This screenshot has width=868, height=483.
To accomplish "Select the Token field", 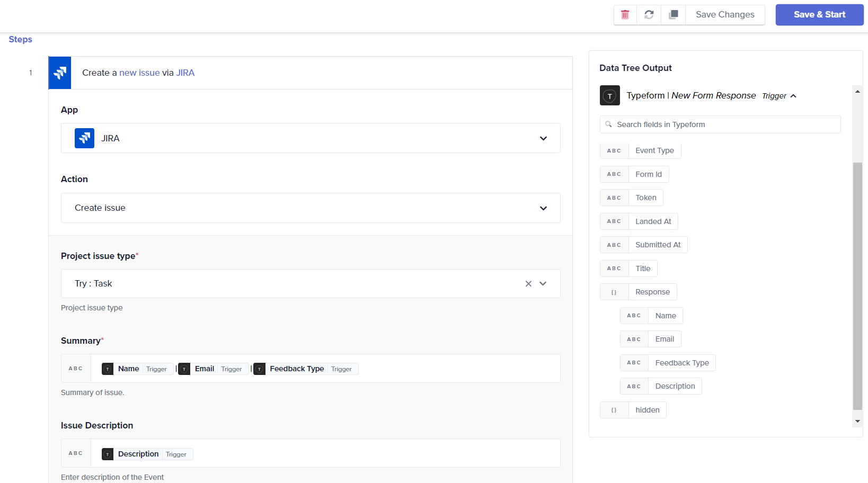I will (x=632, y=198).
